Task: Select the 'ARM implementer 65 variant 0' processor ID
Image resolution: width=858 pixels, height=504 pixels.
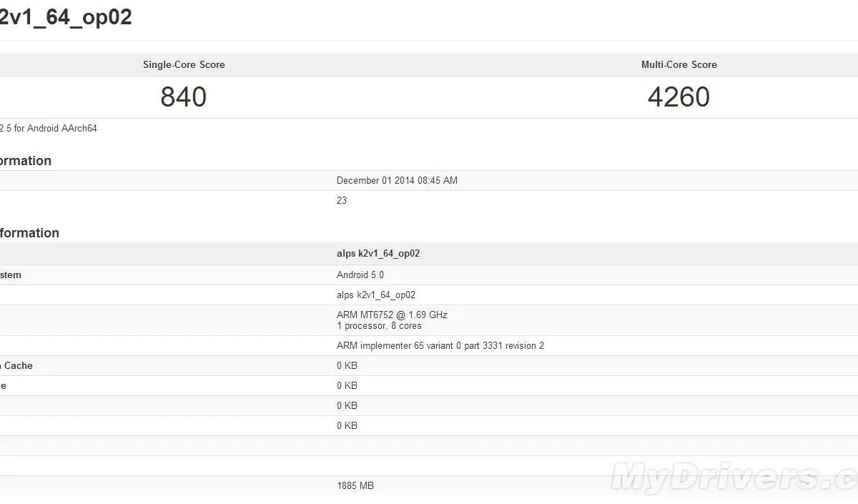Action: click(x=440, y=346)
